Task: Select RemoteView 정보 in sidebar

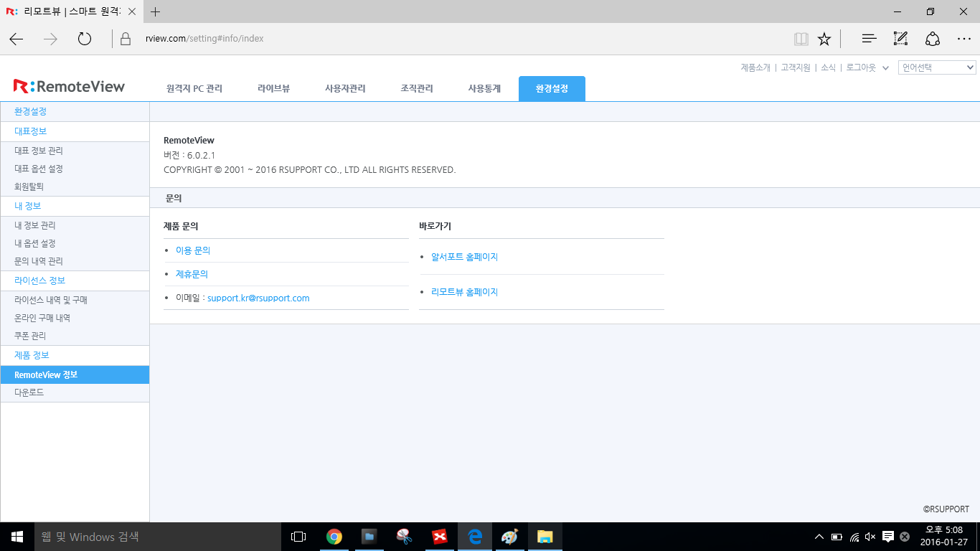Action: tap(75, 375)
